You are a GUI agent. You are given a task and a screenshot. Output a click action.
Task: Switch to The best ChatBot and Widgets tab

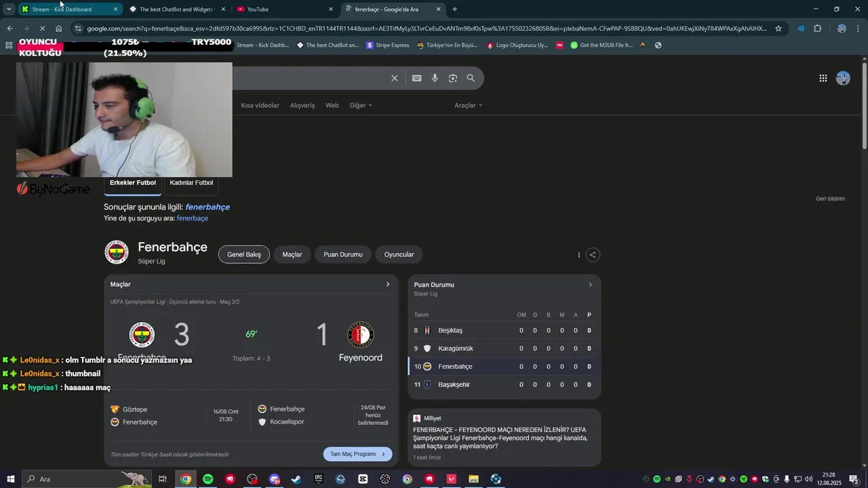coord(176,9)
